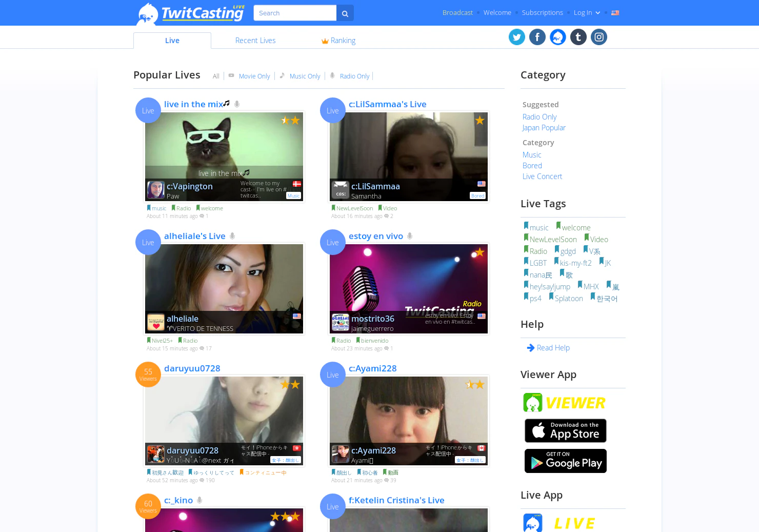Click the crown icon beside Ranking

coord(325,41)
